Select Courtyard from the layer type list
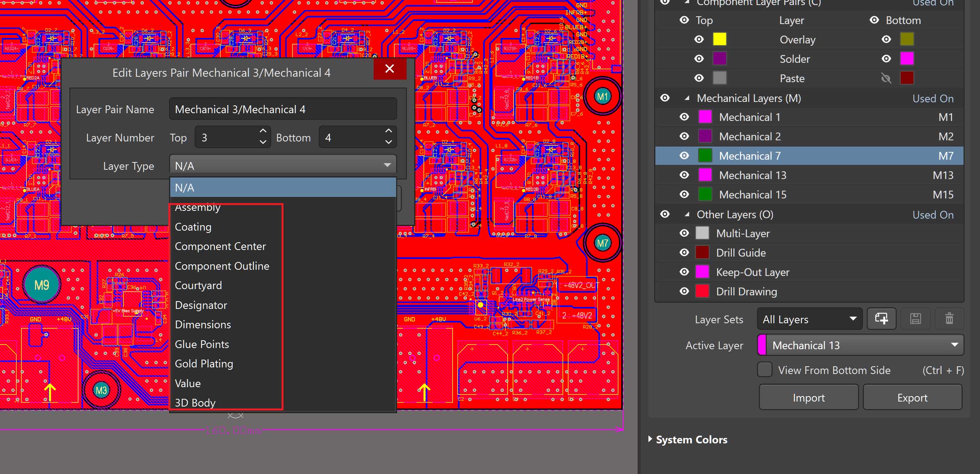The image size is (980, 474). 198,285
